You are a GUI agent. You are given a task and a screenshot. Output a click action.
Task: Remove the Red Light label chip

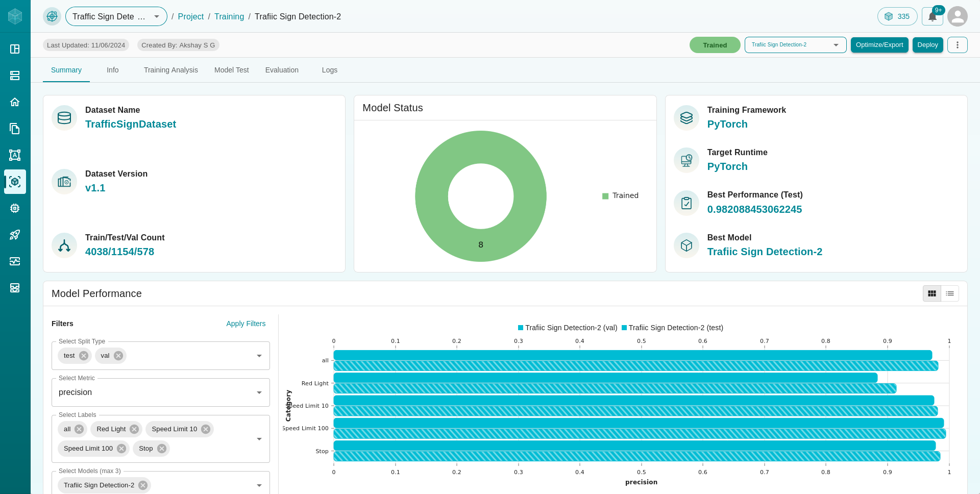(x=134, y=429)
